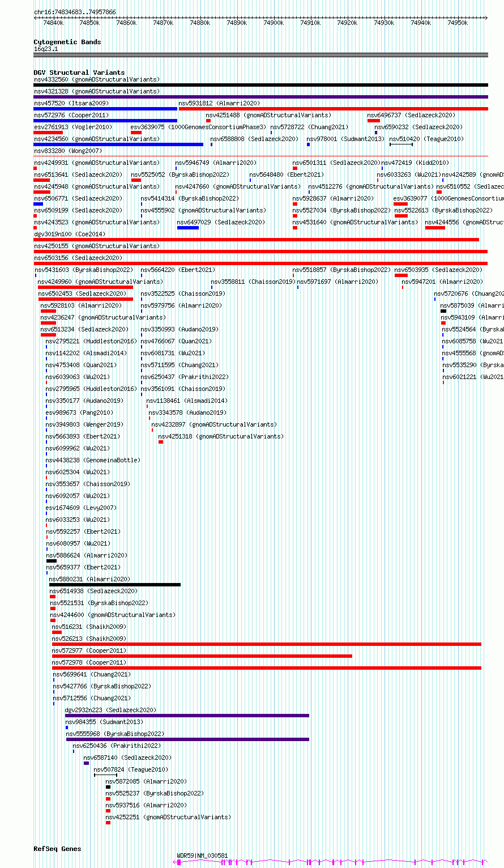Open nsv6590232 (Sedlazeck2020) label
The image size is (504, 868).
pyautogui.click(x=420, y=127)
